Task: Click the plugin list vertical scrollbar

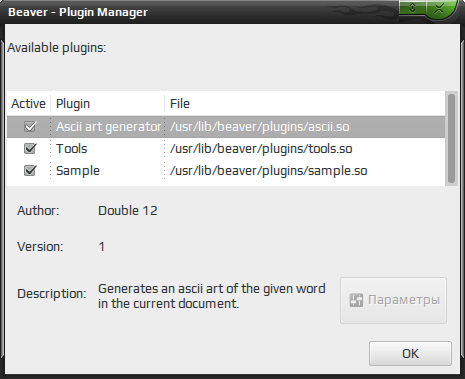Action: coord(451,138)
